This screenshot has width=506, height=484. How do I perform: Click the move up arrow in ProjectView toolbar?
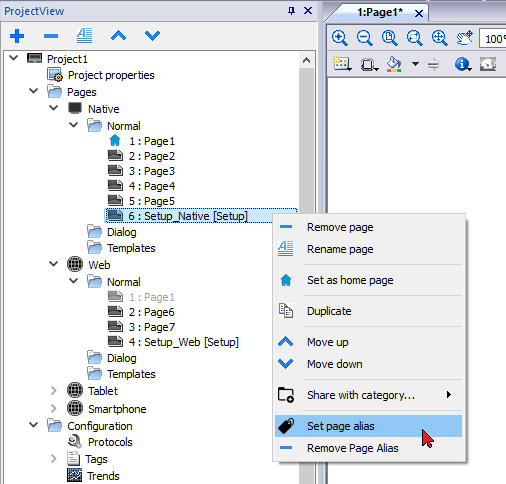point(119,36)
